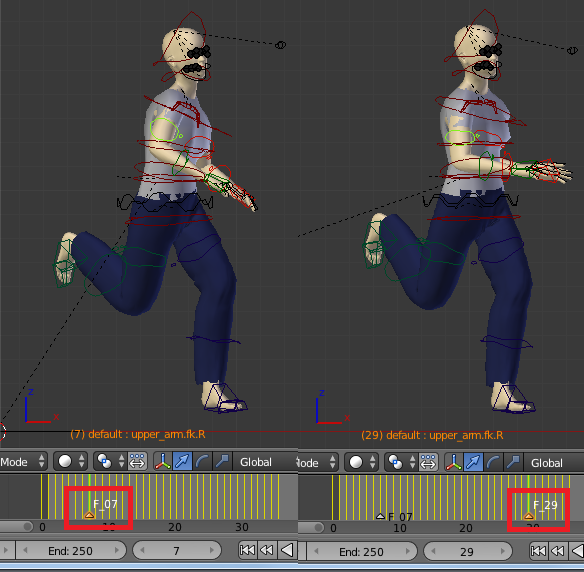The width and height of the screenshot is (584, 572).
Task: Increase the right current frame with the arrow
Action: tap(503, 552)
